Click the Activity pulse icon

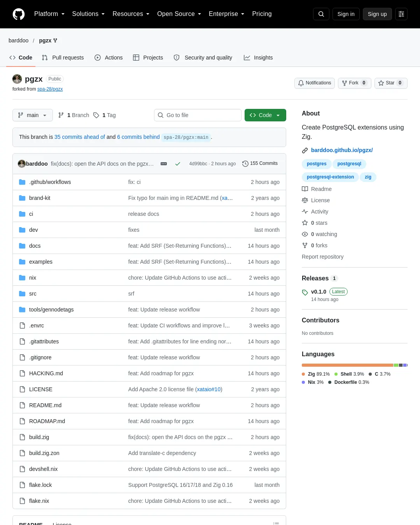[x=305, y=212]
